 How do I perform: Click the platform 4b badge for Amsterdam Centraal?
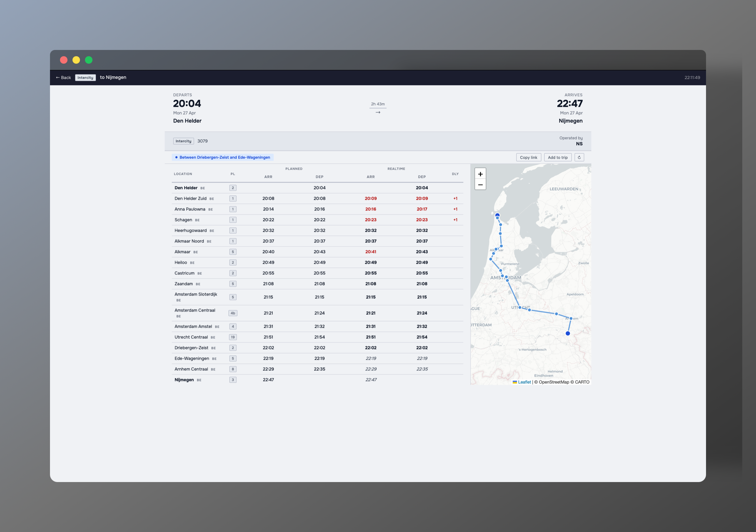233,313
